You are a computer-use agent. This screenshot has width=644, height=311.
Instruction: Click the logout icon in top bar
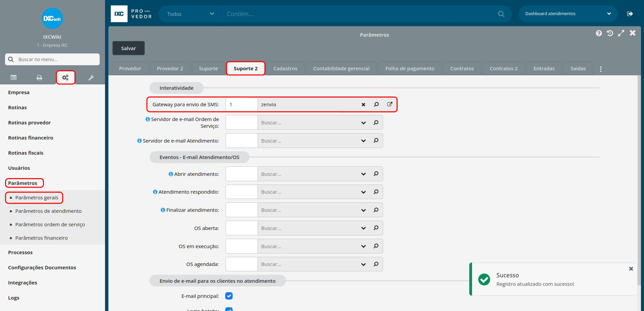(630, 14)
